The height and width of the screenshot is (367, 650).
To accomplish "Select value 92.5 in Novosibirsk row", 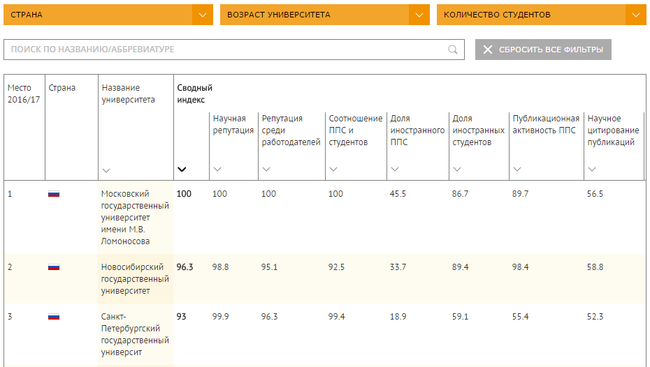I will [337, 267].
